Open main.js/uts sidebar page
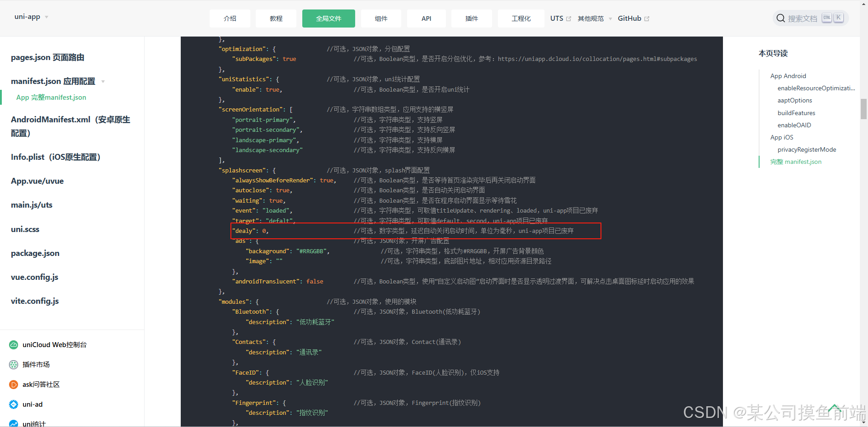 tap(32, 205)
